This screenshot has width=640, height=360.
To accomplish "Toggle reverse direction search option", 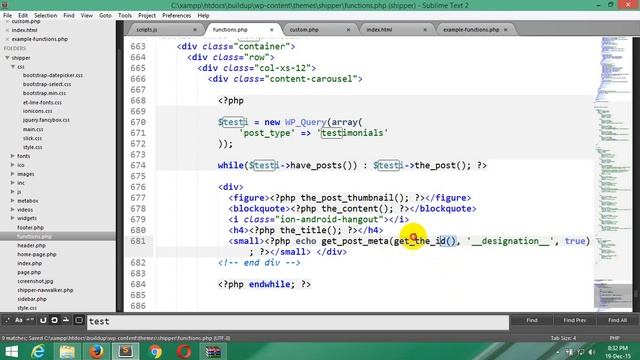I will pyautogui.click(x=42, y=320).
